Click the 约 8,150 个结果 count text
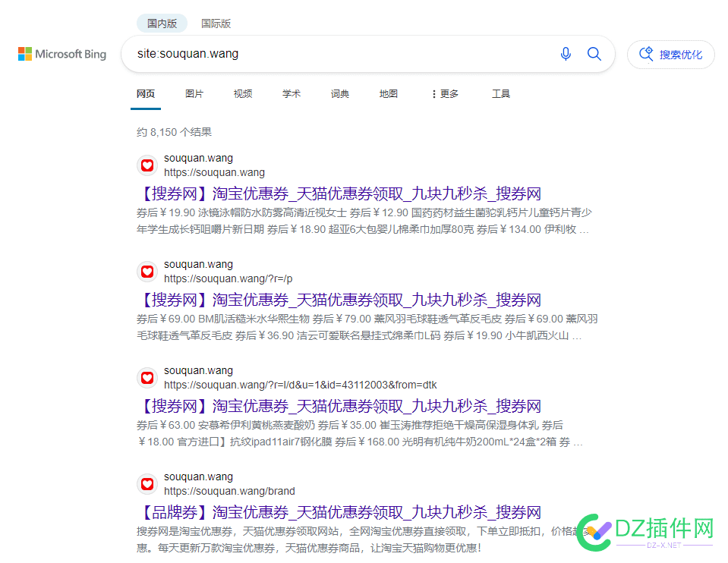 coord(174,132)
